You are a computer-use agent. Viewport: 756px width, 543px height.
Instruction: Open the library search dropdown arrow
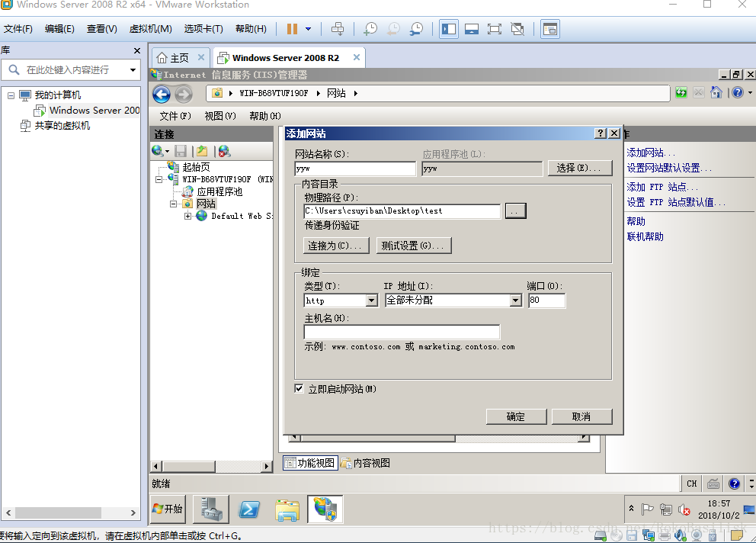[133, 70]
